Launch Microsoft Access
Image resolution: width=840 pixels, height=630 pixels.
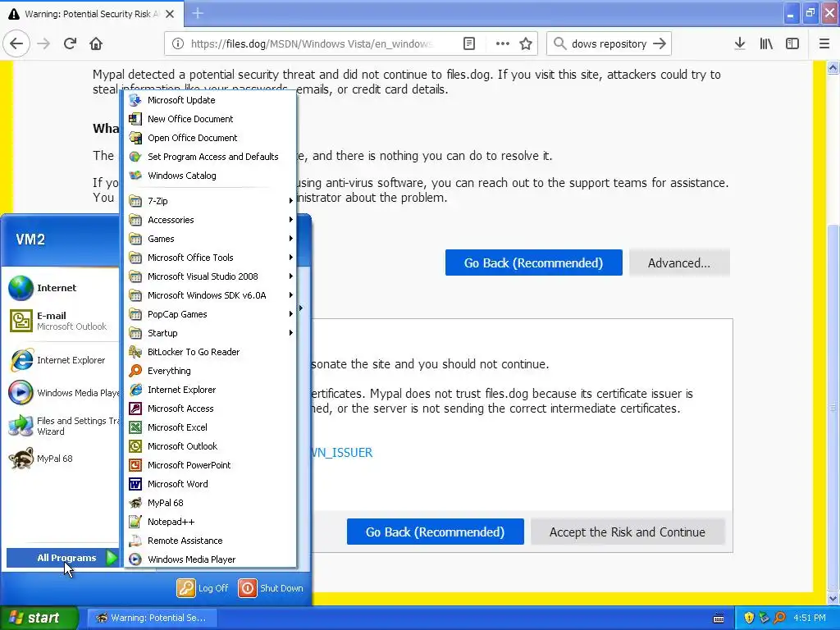click(210, 409)
